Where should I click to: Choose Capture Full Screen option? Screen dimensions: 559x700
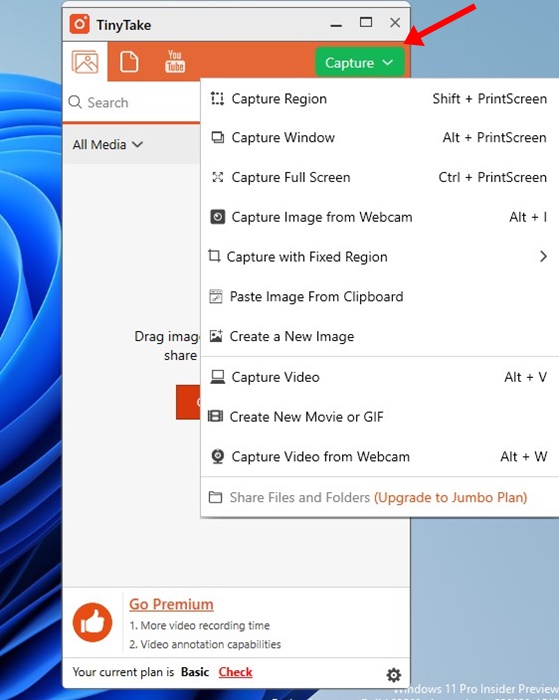(x=380, y=177)
